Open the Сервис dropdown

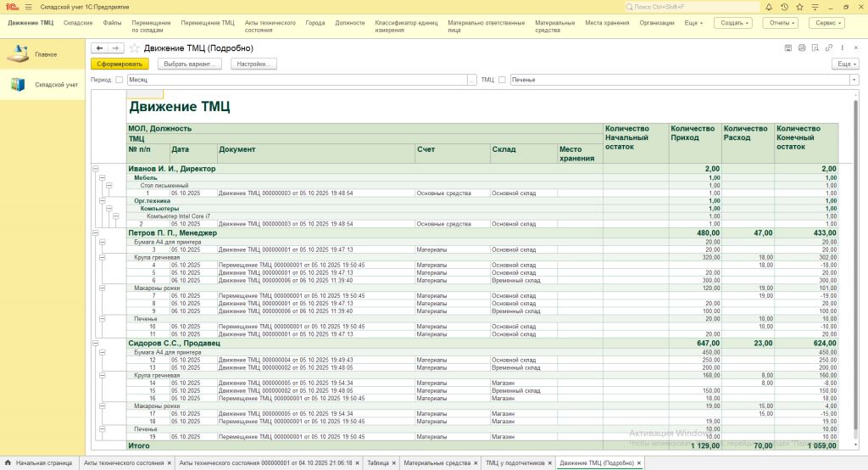pos(827,23)
